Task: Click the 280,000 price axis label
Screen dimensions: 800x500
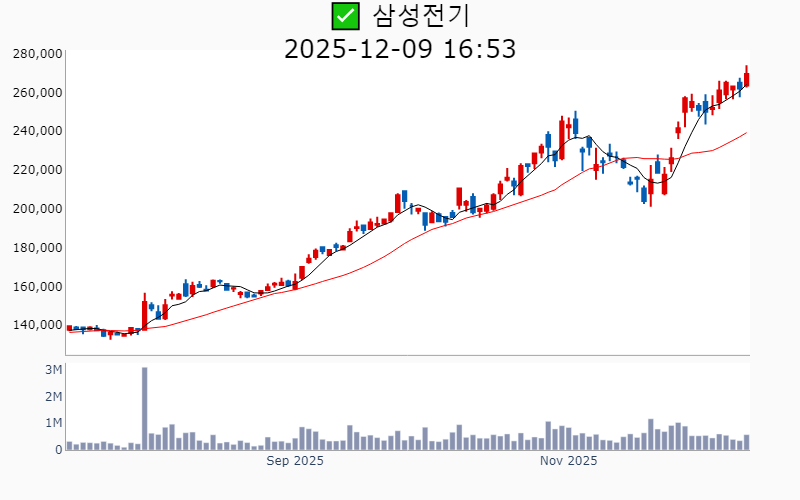Action: point(37,53)
